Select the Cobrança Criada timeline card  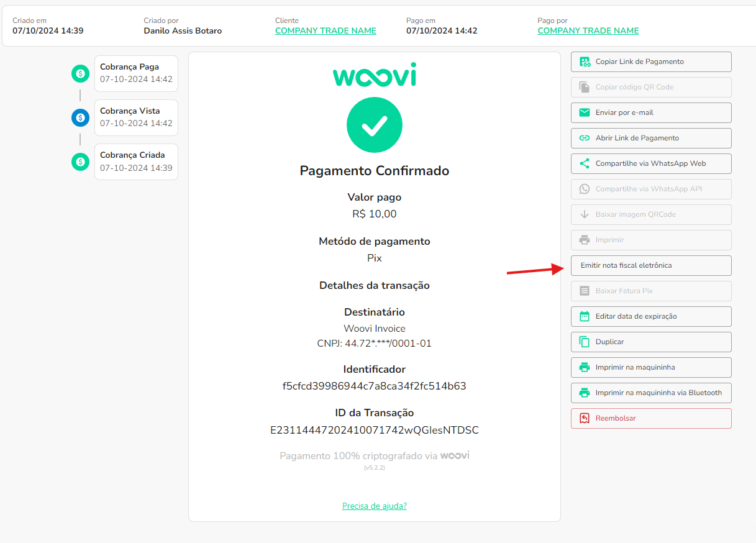[136, 162]
